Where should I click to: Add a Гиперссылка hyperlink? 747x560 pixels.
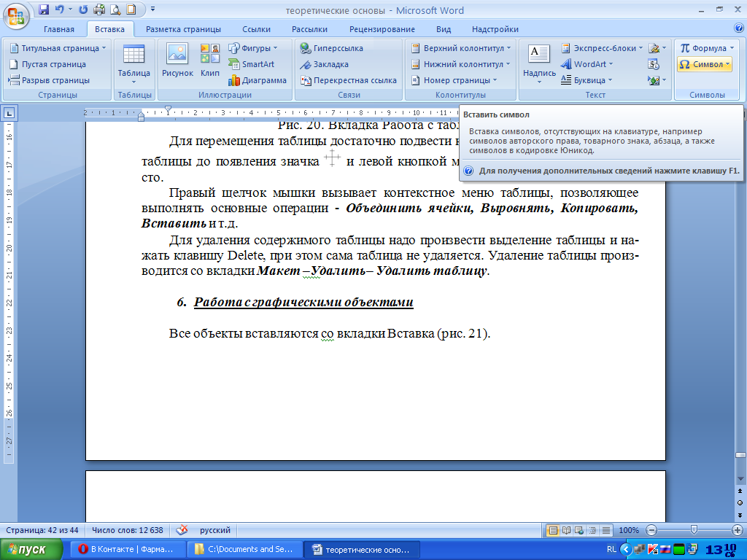coord(331,48)
